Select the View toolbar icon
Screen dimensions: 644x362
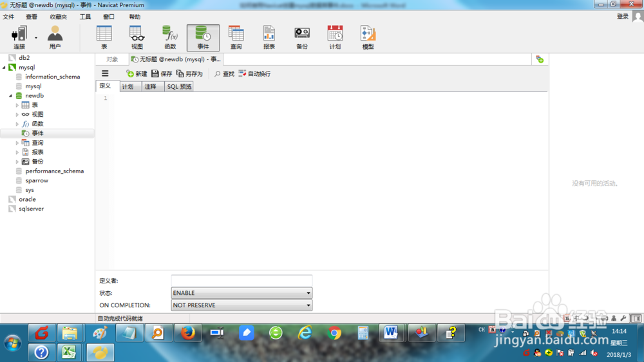point(137,37)
